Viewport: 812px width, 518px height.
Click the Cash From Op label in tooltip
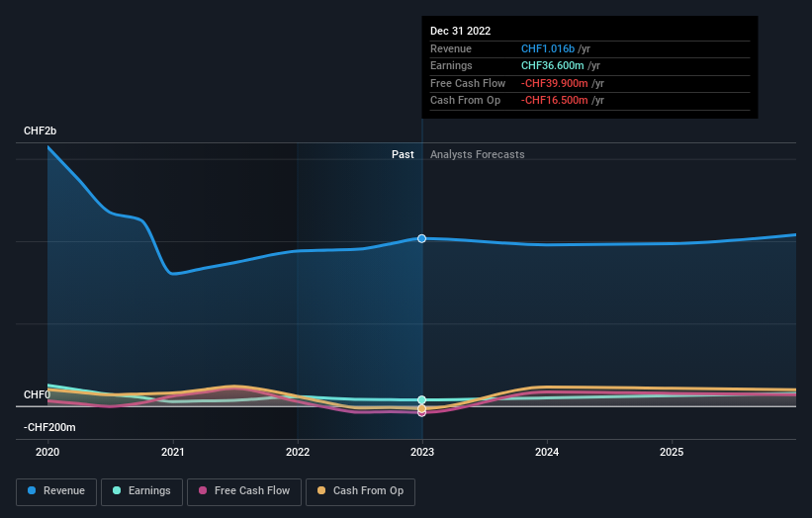click(x=465, y=101)
